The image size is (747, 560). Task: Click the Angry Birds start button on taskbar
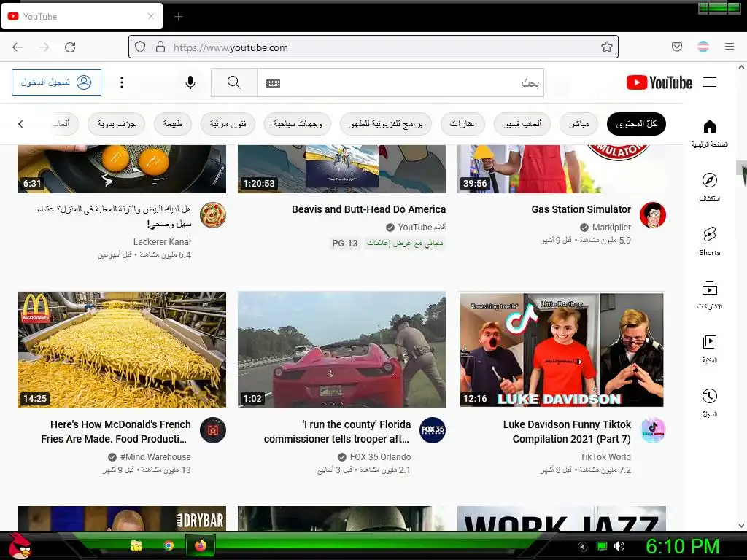(x=20, y=545)
